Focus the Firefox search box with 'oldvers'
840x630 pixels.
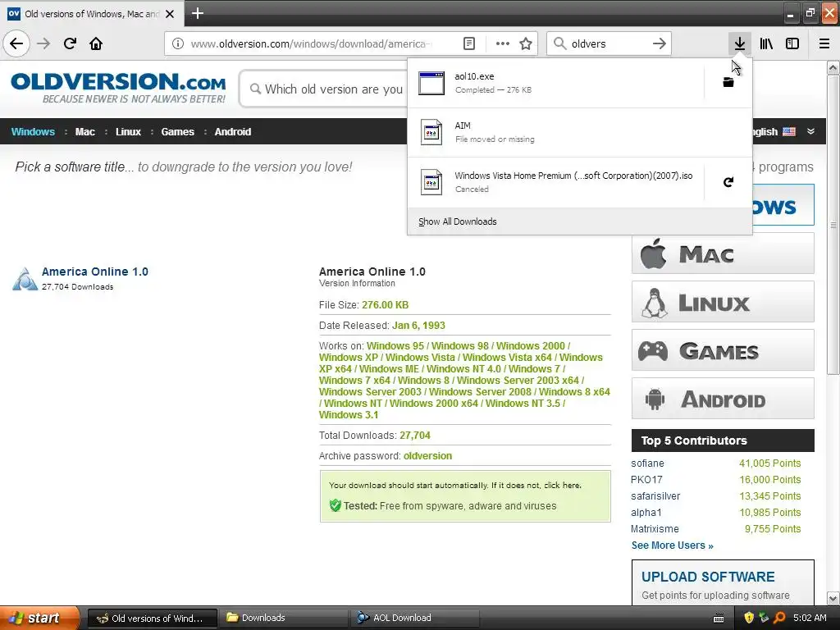tap(608, 43)
